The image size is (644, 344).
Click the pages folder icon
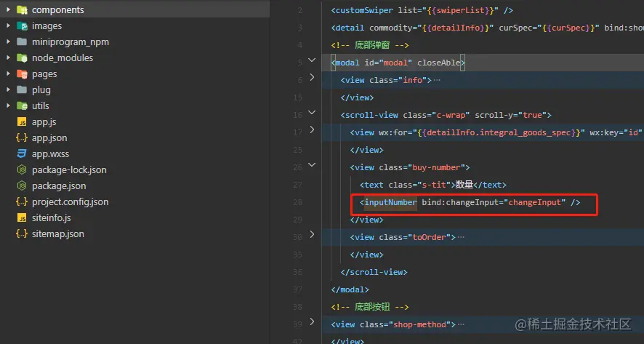(22, 74)
